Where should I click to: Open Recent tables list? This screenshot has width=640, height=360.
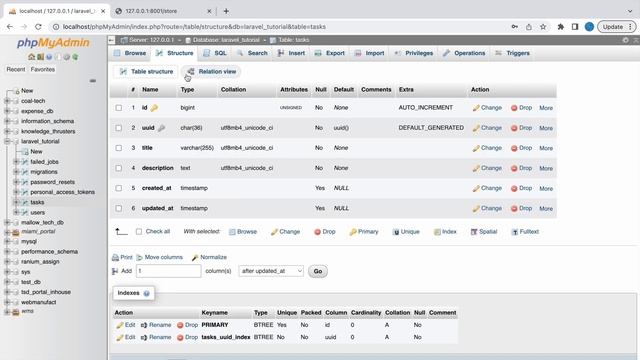(x=16, y=69)
